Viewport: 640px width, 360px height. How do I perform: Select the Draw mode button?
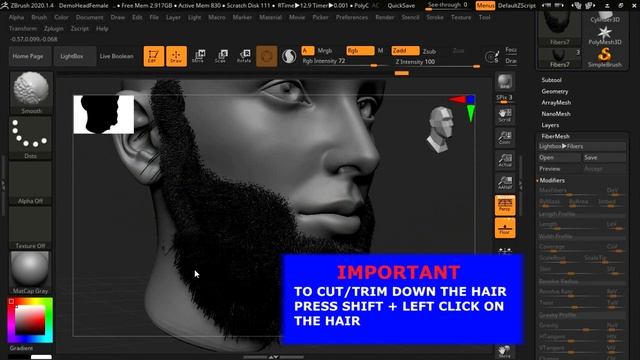click(176, 56)
